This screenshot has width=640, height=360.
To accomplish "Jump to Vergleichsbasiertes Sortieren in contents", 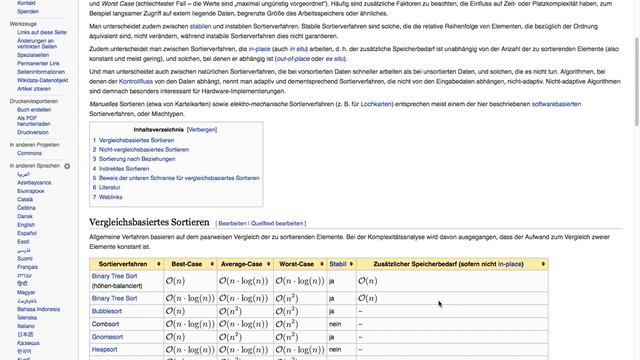I will click(136, 140).
